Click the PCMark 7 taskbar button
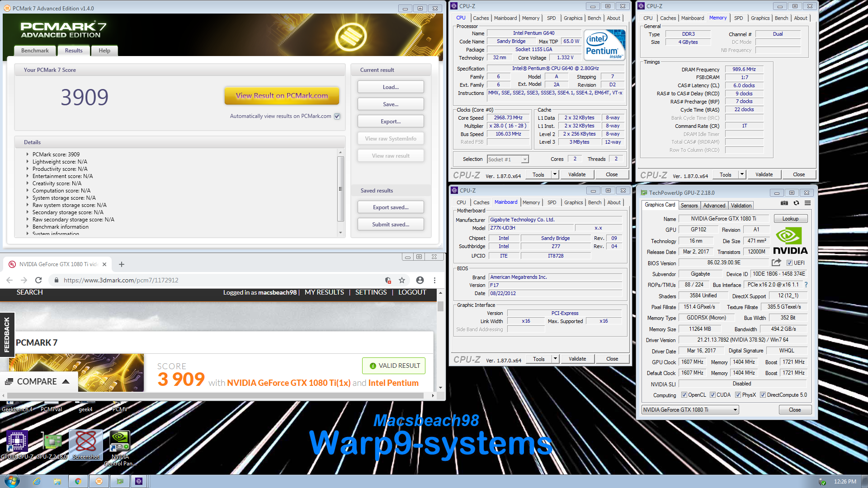This screenshot has height=488, width=868. [99, 482]
